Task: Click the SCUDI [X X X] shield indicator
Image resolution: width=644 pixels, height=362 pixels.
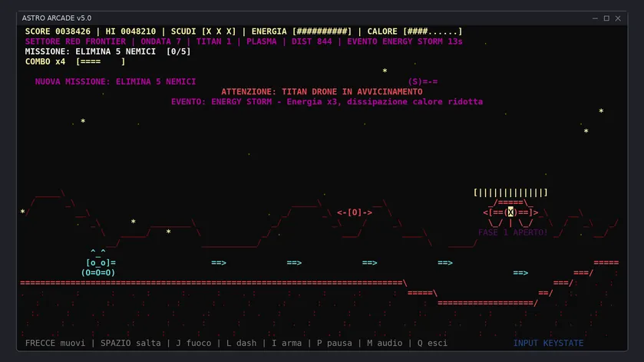Action: [203, 31]
